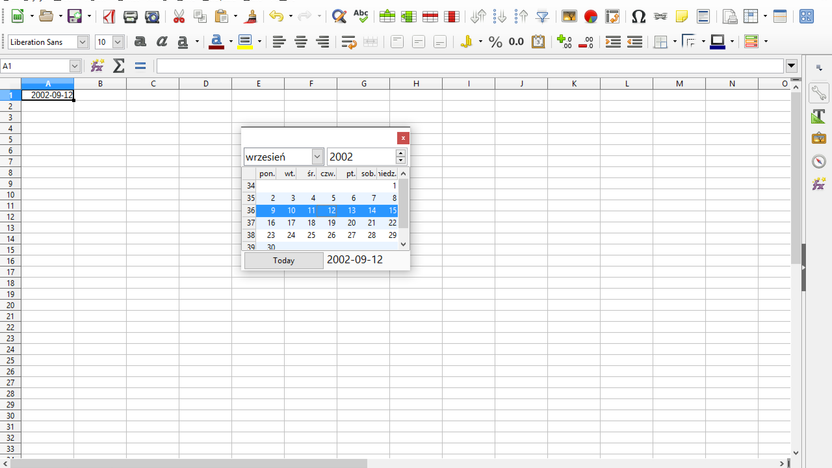Insert special character Omega icon

coord(639,16)
